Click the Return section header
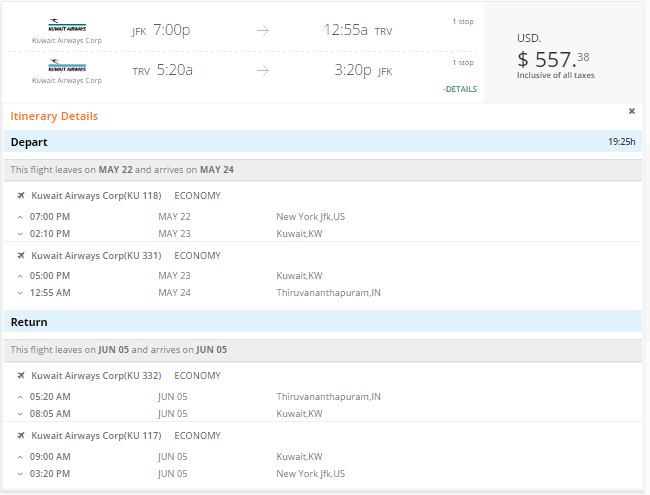Image resolution: width=650 pixels, height=495 pixels. tap(323, 322)
